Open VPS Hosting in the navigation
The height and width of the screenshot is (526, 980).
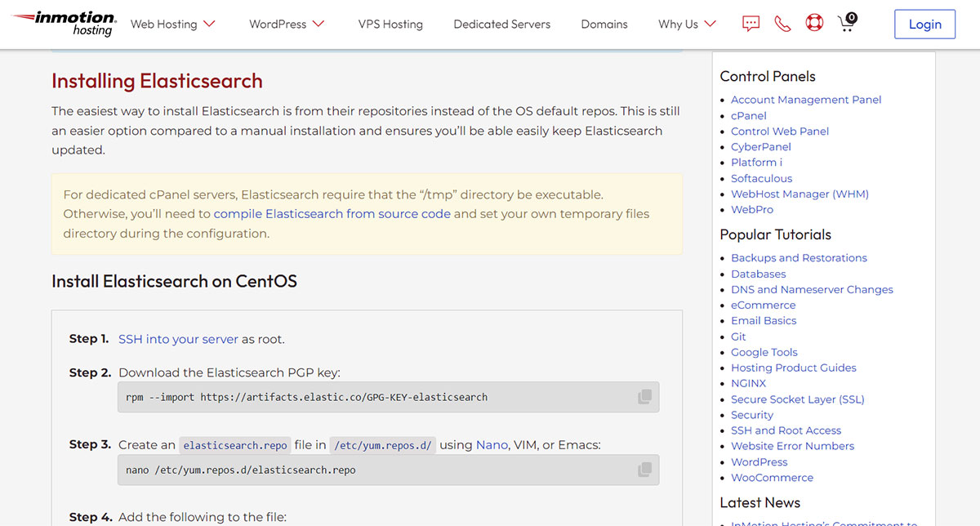[x=390, y=25]
